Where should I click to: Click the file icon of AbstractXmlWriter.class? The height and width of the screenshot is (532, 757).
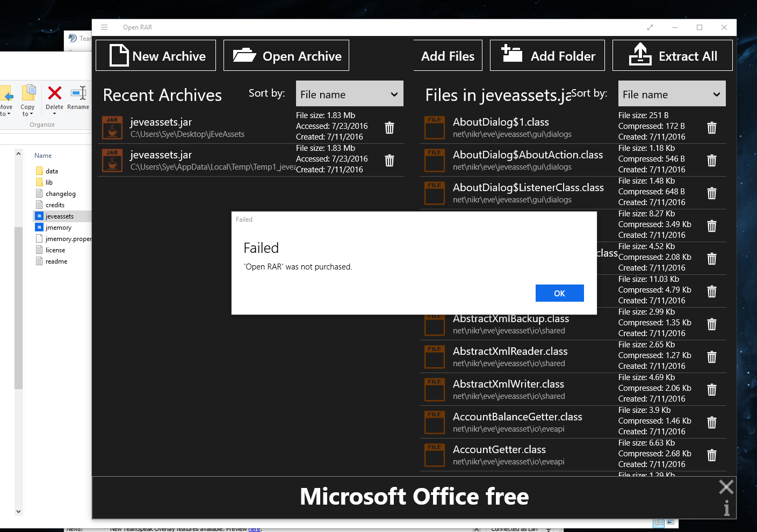[x=435, y=389]
